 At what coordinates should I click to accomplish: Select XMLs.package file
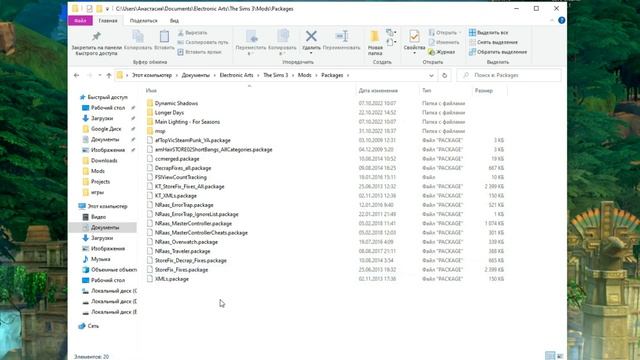[172, 279]
